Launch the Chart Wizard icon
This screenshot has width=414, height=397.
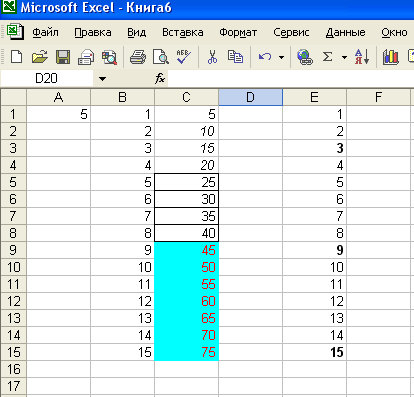[x=391, y=57]
